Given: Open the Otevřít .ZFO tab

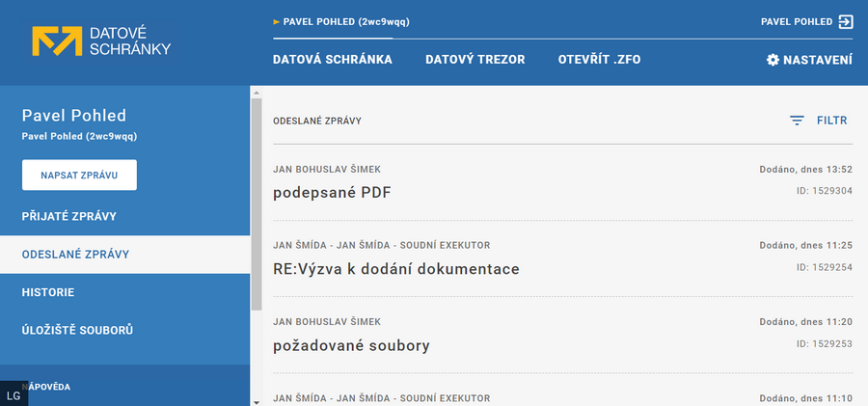Looking at the screenshot, I should (599, 60).
